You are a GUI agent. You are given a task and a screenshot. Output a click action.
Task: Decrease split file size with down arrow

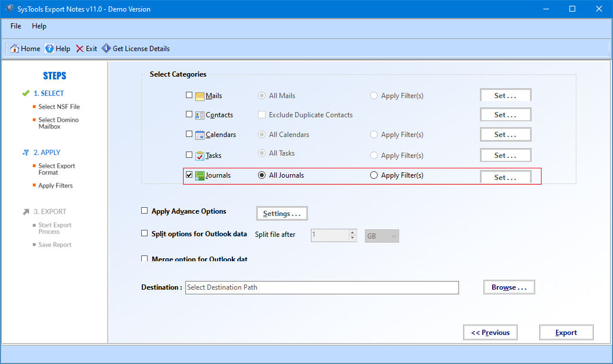tap(353, 238)
